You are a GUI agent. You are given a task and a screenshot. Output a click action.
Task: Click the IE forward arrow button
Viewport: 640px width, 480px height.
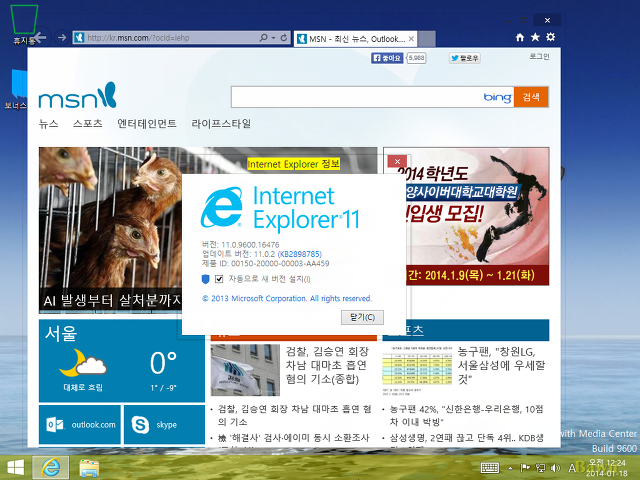(62, 38)
